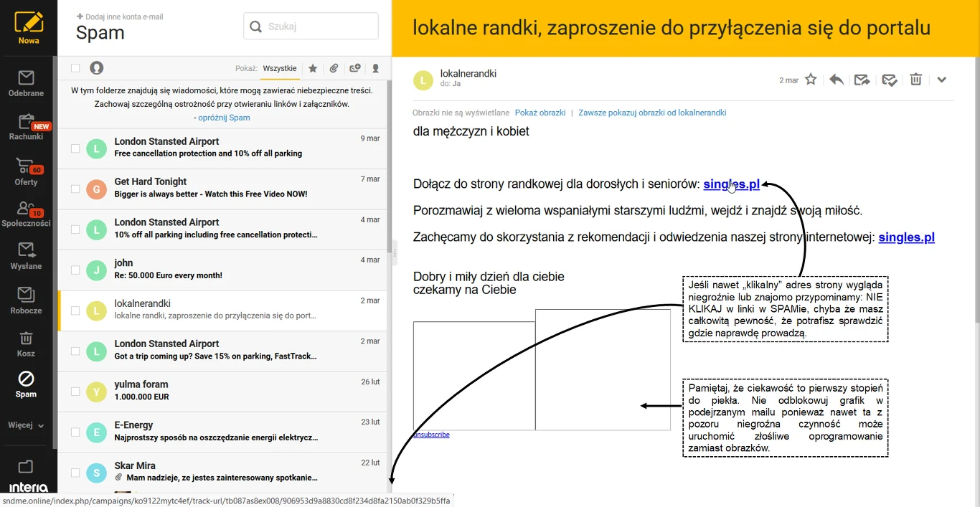The width and height of the screenshot is (980, 507).
Task: Select the Wszystkie filter tab
Action: 280,68
